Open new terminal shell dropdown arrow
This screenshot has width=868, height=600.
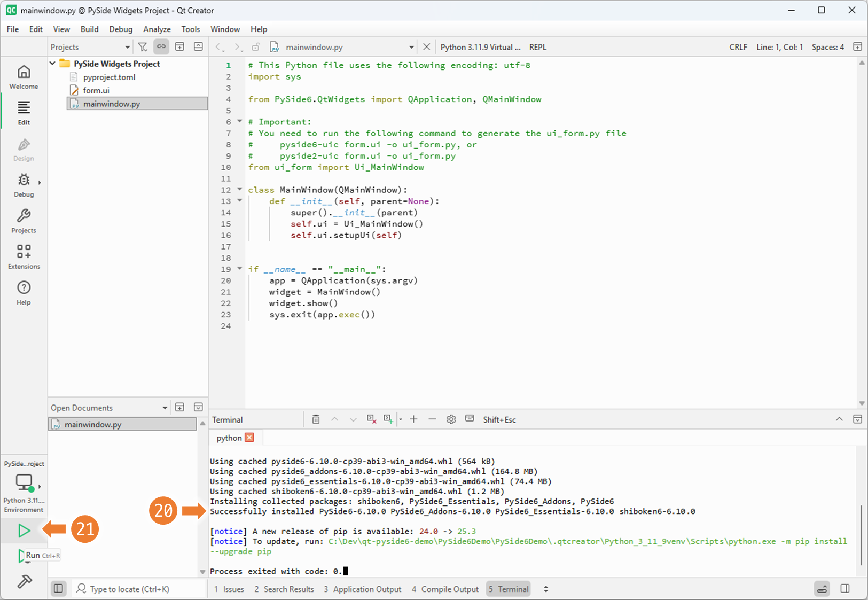click(400, 420)
